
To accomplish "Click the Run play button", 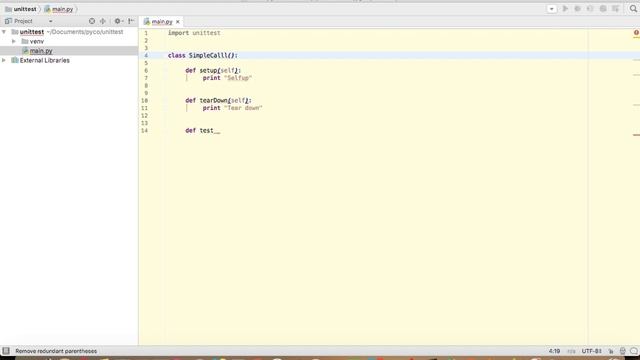I will point(565,9).
